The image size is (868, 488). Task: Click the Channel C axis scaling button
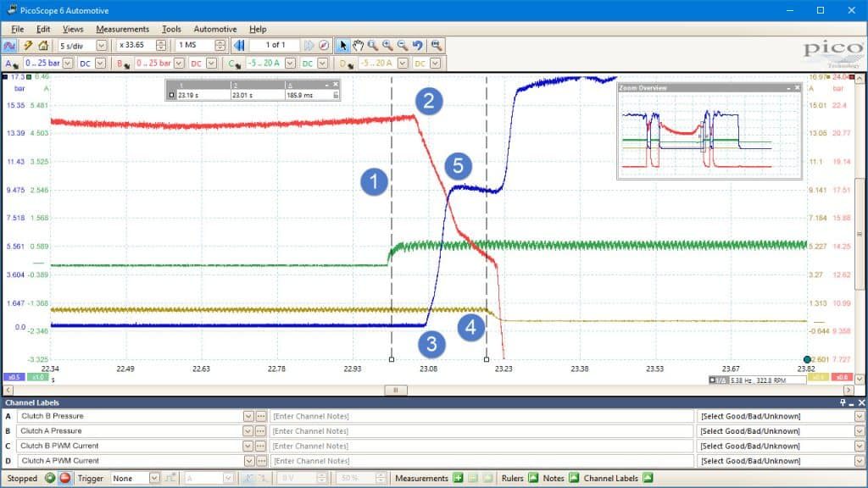tap(38, 377)
